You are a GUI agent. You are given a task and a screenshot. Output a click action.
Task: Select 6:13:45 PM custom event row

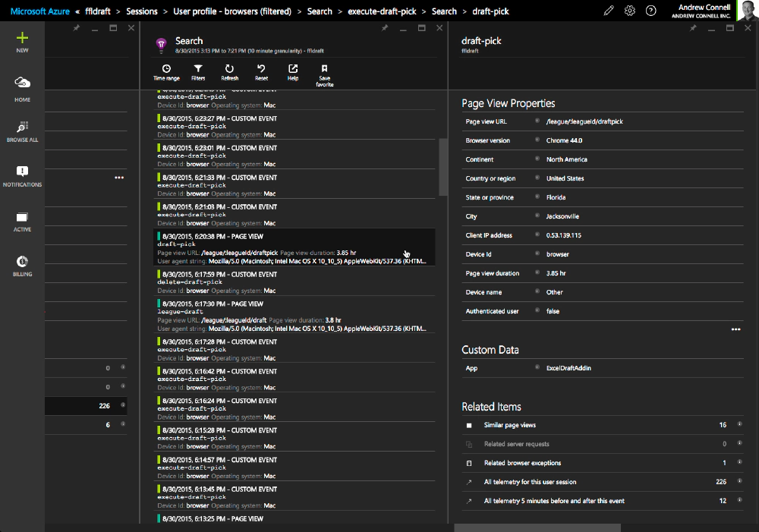coord(294,497)
